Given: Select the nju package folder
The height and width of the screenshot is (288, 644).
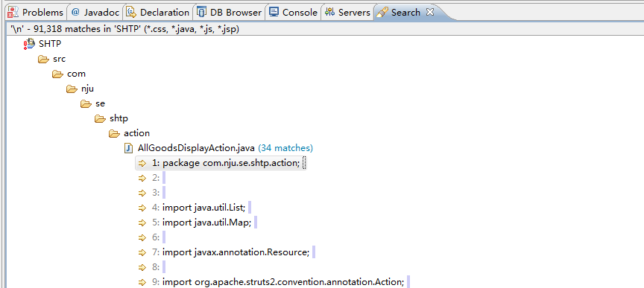Looking at the screenshot, I should (x=87, y=89).
